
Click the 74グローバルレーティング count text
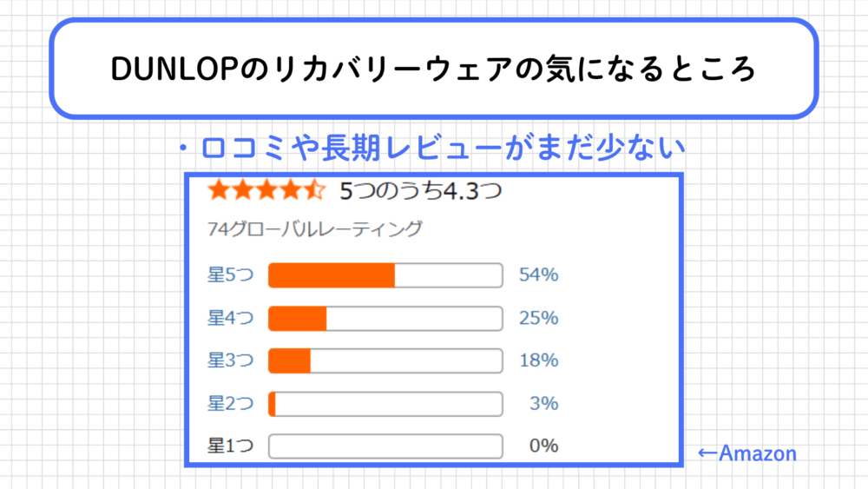315,229
